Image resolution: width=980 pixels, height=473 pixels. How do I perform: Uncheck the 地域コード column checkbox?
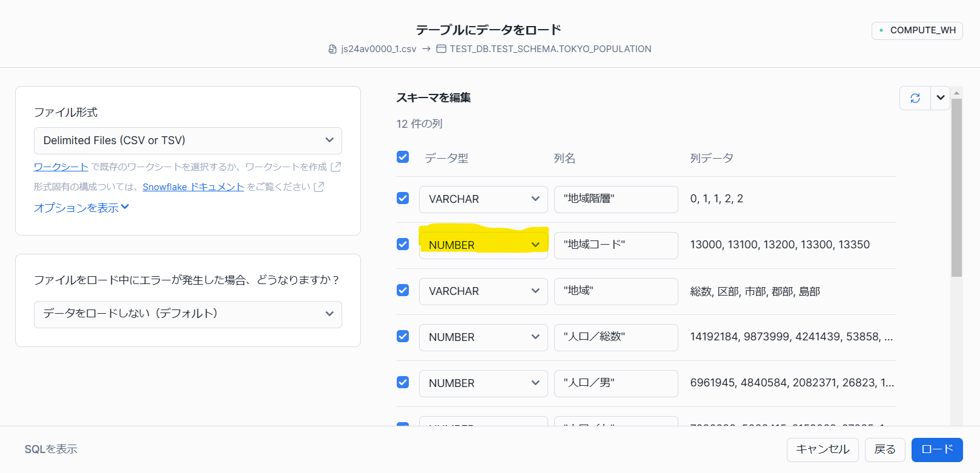coord(403,245)
